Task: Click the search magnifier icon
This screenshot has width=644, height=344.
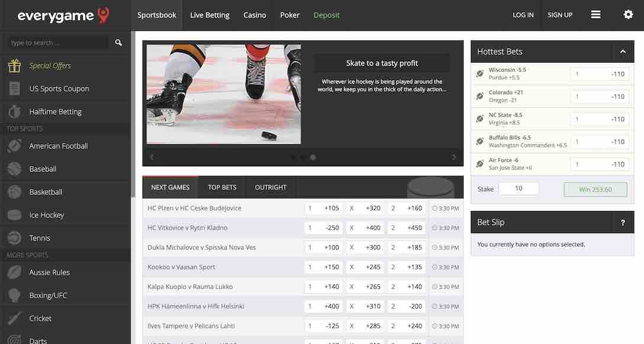Action: [118, 43]
